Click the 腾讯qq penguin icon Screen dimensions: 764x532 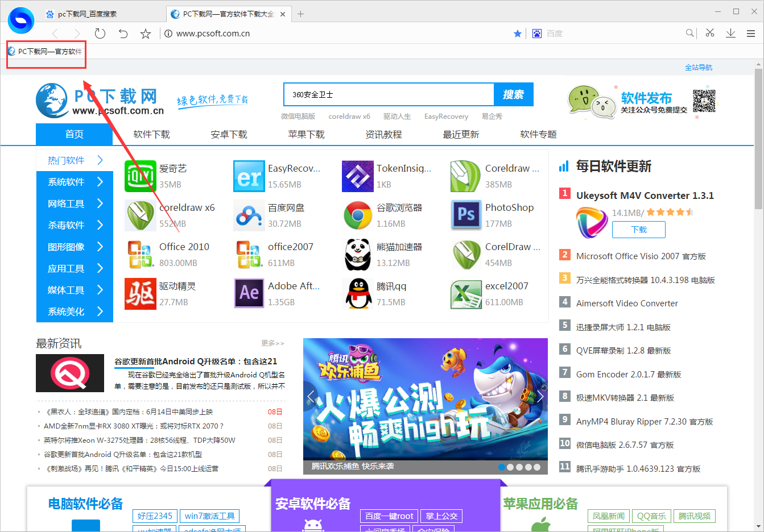click(x=357, y=294)
